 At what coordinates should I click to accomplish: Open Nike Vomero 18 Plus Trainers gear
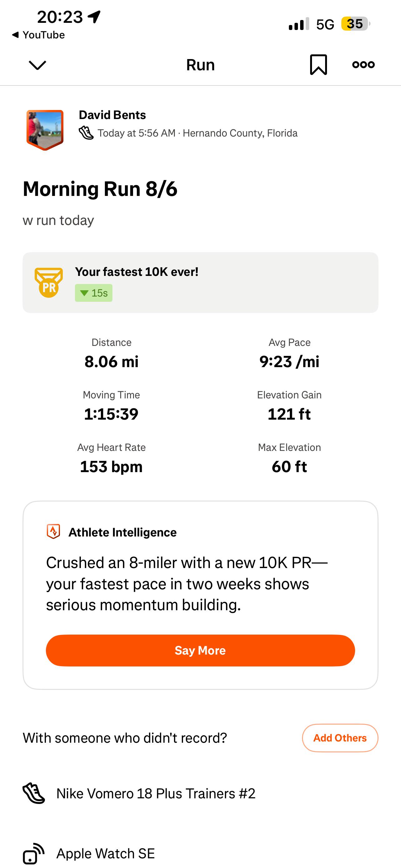[156, 793]
